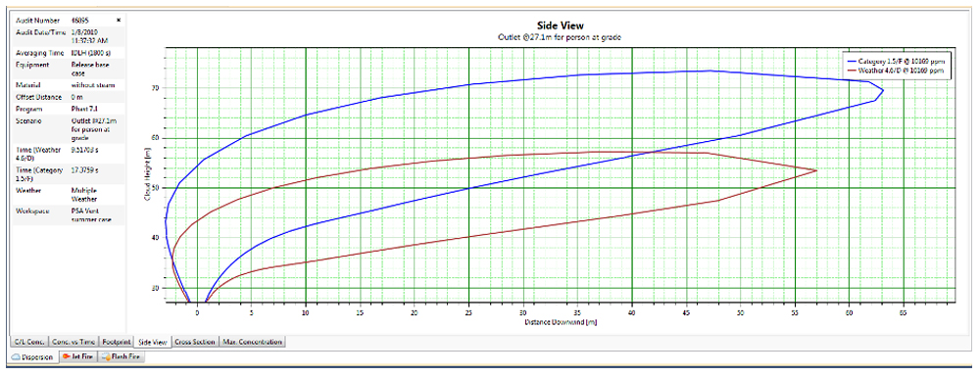Click the tip of the blue contour

(x=883, y=90)
